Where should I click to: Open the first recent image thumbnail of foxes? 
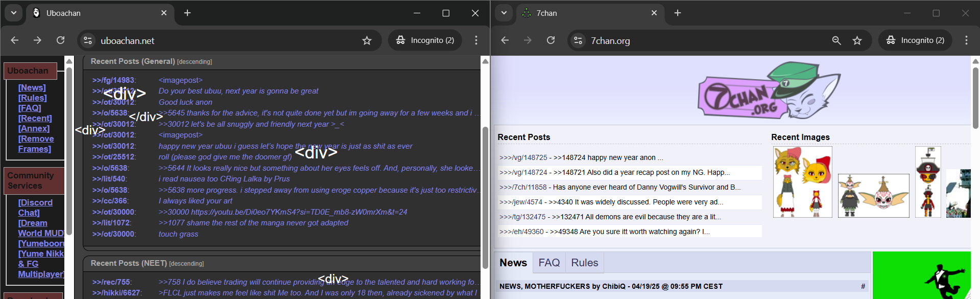[802, 182]
